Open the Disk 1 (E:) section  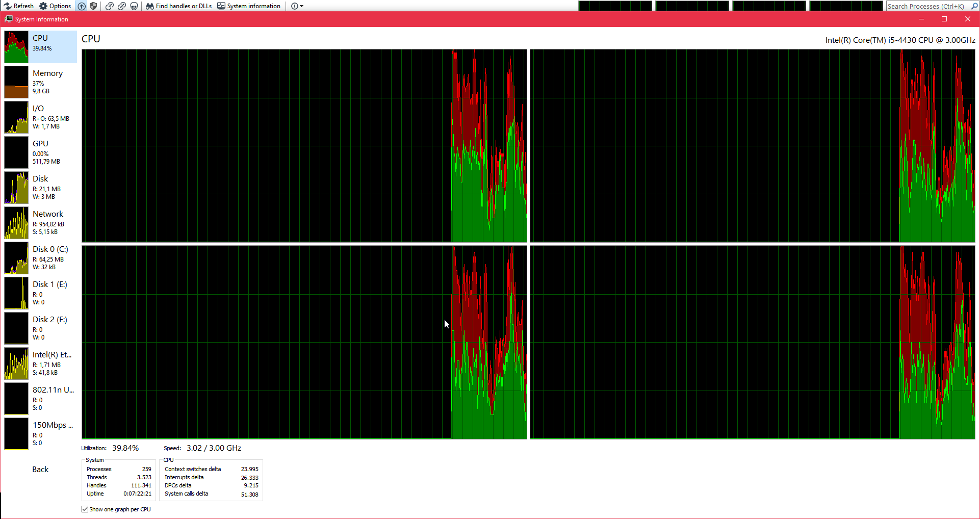pyautogui.click(x=40, y=293)
